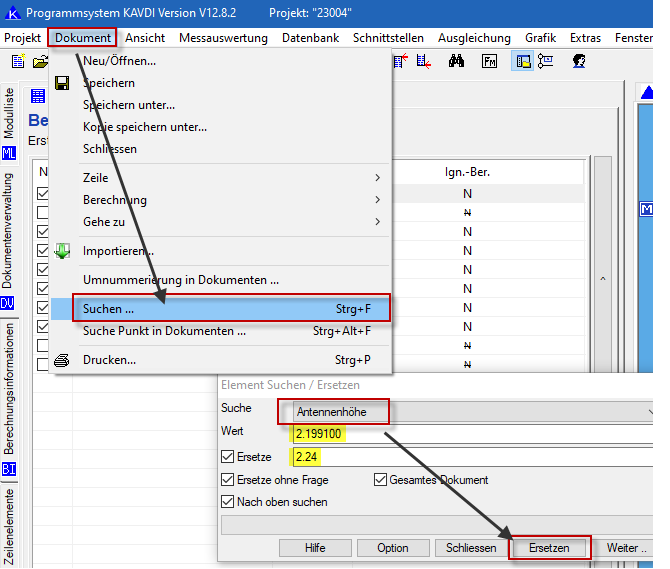Click the green Importieren arrow icon
The image size is (670, 569).
click(x=62, y=252)
